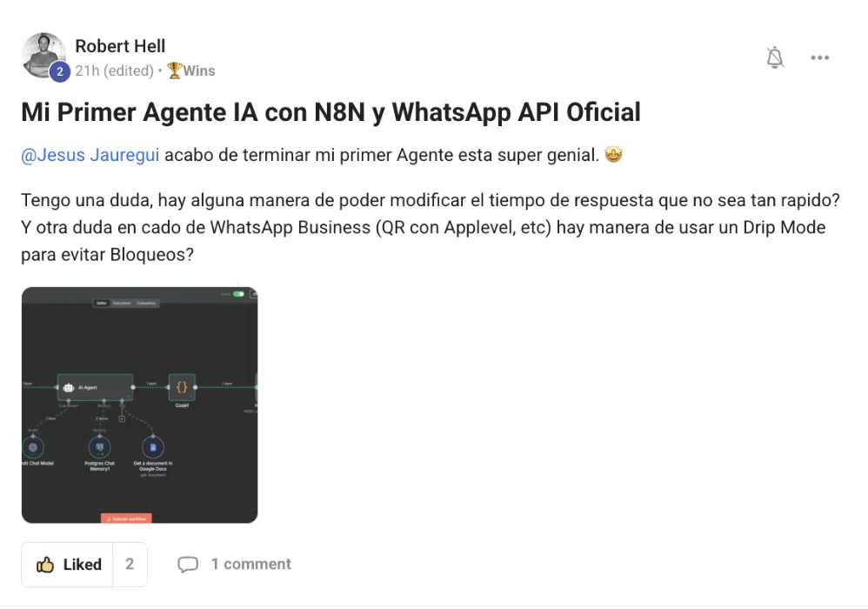The image size is (868, 609).
Task: Click the AI Agent robot node icon
Action: point(69,387)
